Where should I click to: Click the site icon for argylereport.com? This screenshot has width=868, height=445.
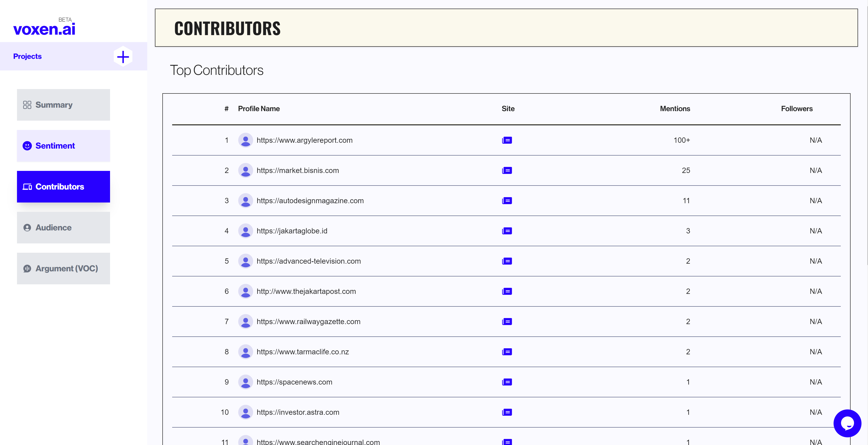pos(507,140)
